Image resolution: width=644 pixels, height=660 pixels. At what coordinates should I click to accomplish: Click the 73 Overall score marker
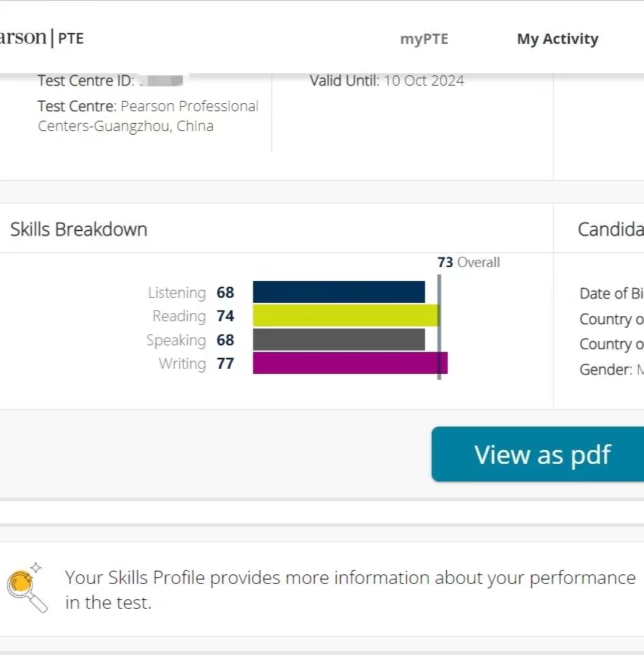(468, 262)
